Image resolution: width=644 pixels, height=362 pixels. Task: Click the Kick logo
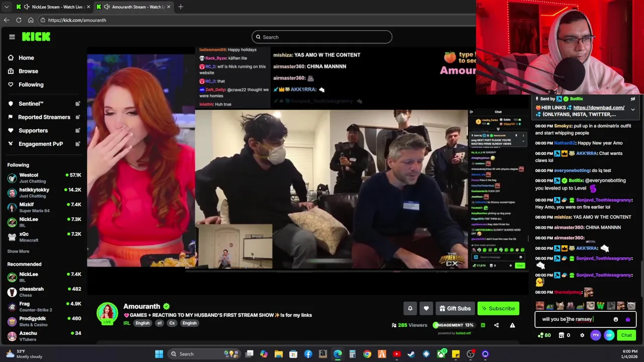click(x=36, y=37)
